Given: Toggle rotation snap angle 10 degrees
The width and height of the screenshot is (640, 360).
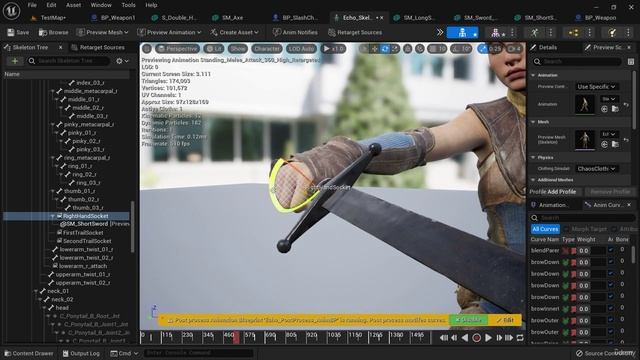Looking at the screenshot, I should [461, 49].
